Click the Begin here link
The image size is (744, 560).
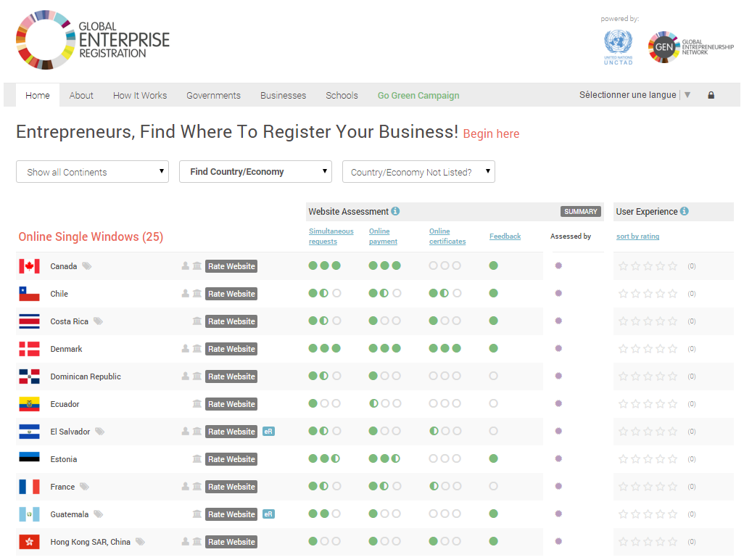tap(491, 133)
